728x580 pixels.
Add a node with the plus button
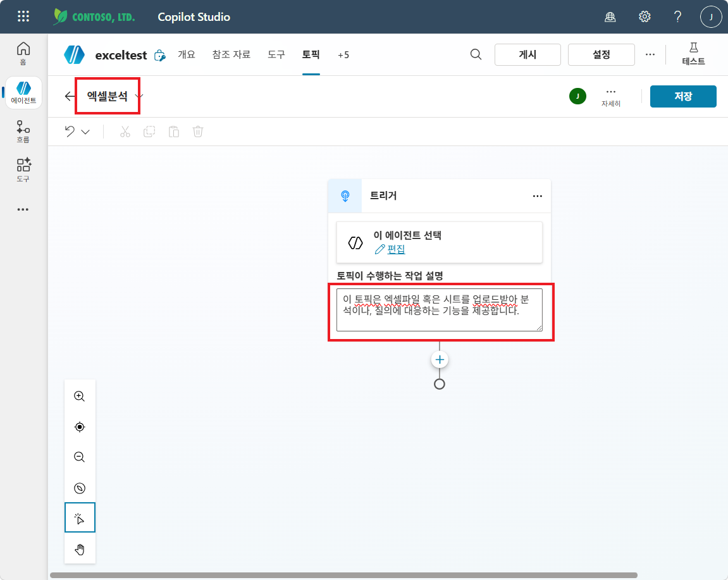pos(440,359)
